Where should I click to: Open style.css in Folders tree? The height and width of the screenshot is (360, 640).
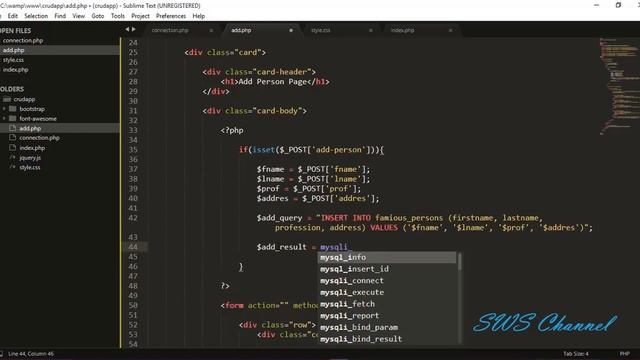click(x=30, y=167)
